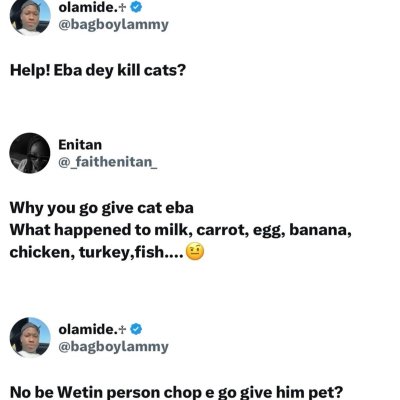Click the cross symbol after bottom olamide name
Screen dimensions: 400x400
[122, 330]
